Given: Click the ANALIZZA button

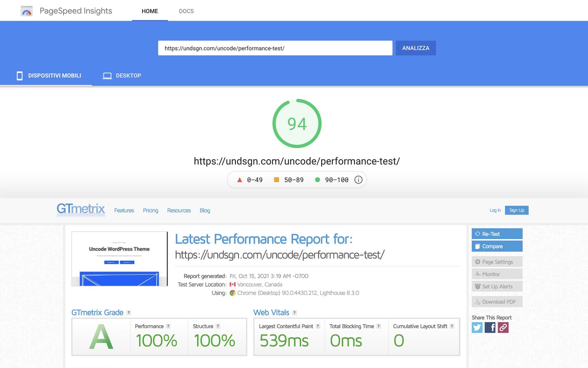Looking at the screenshot, I should pyautogui.click(x=416, y=48).
